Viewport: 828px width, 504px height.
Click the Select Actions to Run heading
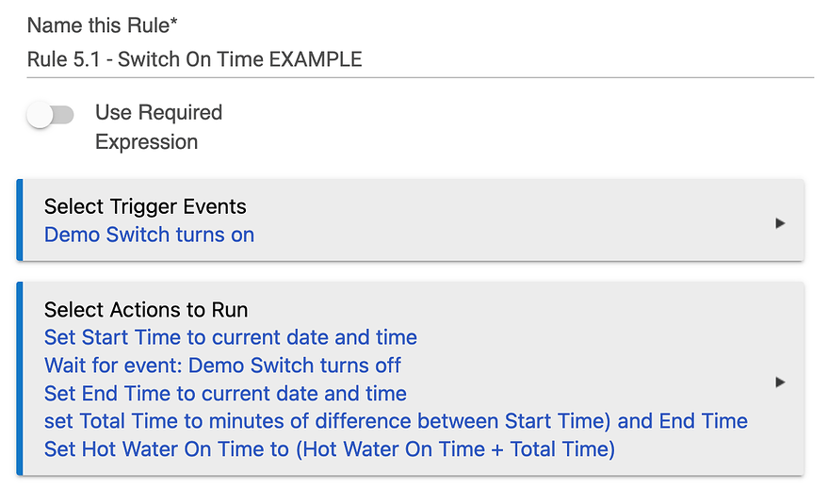(146, 310)
